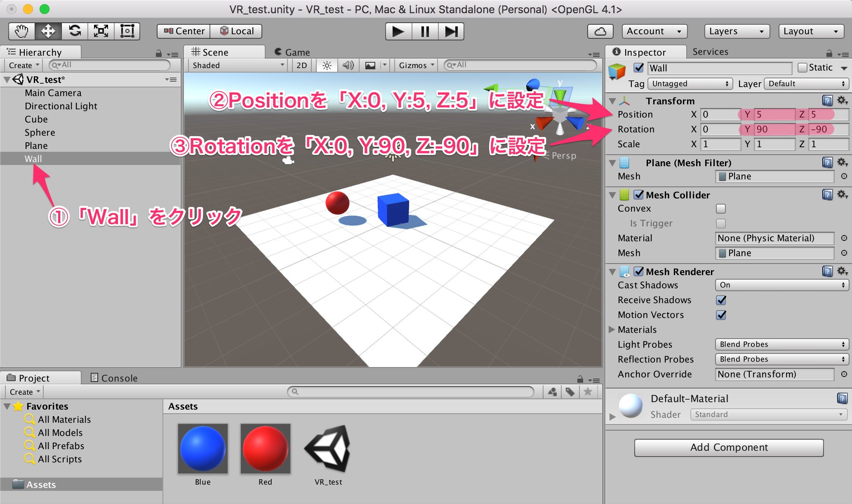Select the Rect Transform tool icon
The height and width of the screenshot is (504, 852).
coord(127,31)
